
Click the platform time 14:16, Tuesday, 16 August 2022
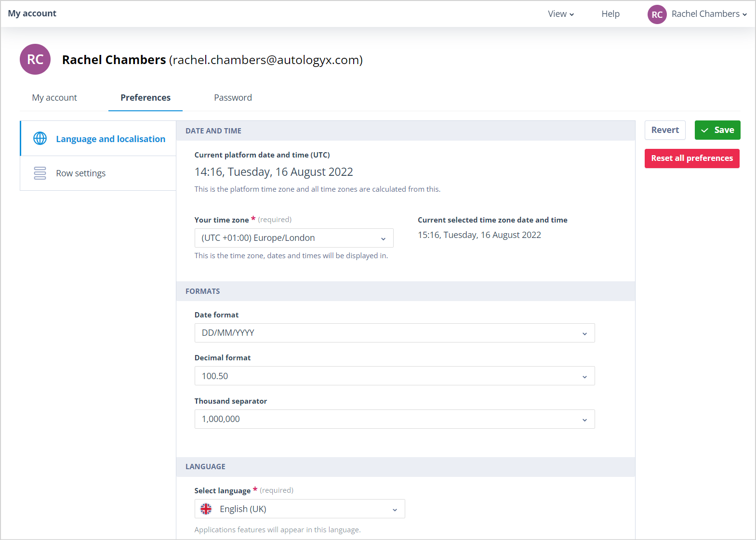(274, 172)
